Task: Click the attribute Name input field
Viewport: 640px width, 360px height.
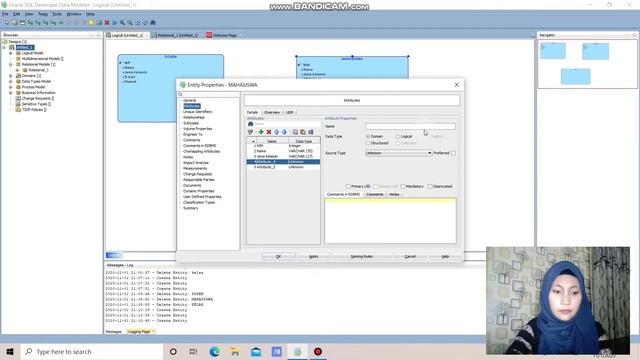Action: point(410,127)
